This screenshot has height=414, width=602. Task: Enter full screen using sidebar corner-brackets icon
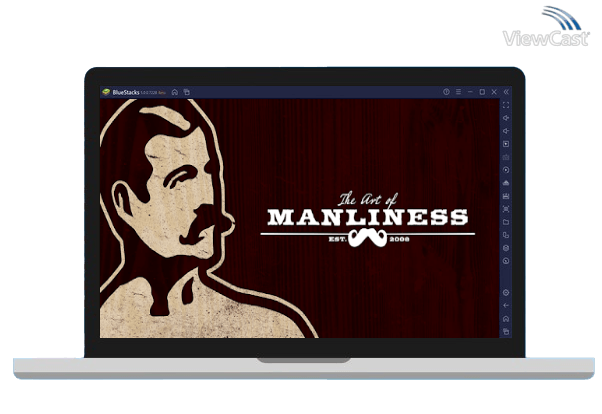[506, 105]
